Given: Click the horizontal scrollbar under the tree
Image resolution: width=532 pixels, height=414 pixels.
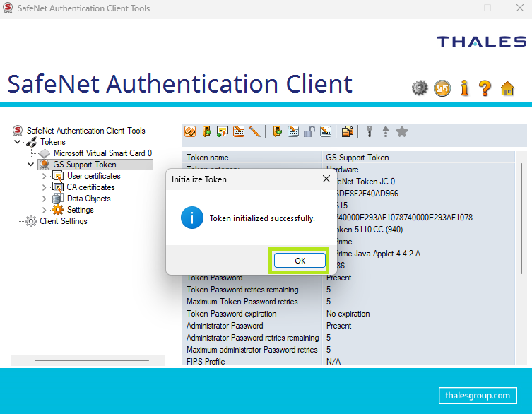Looking at the screenshot, I should [x=92, y=360].
